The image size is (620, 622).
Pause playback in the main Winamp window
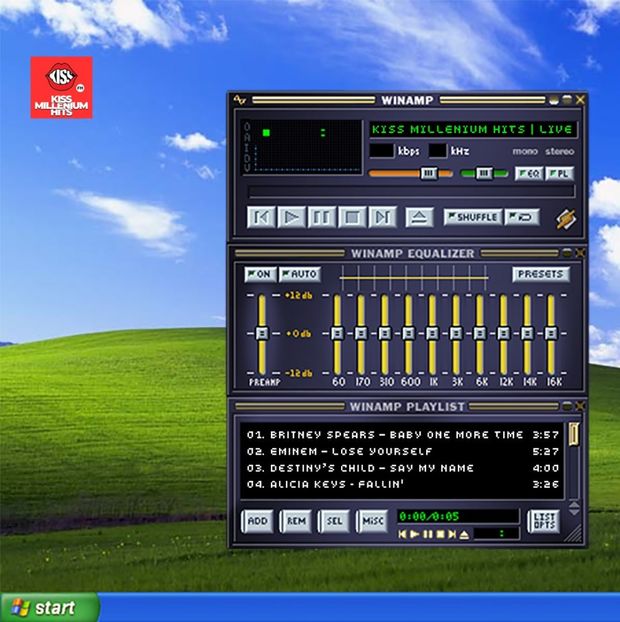point(322,217)
